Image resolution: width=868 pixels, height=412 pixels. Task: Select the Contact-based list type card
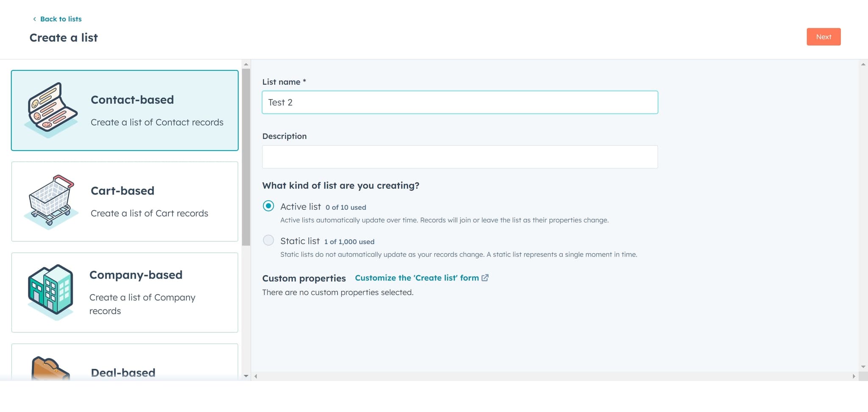(125, 110)
